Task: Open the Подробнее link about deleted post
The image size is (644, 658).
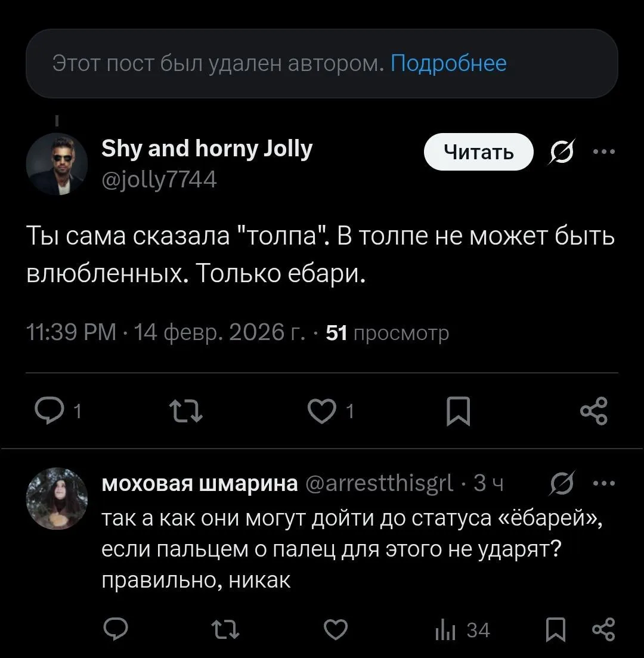Action: (x=448, y=63)
